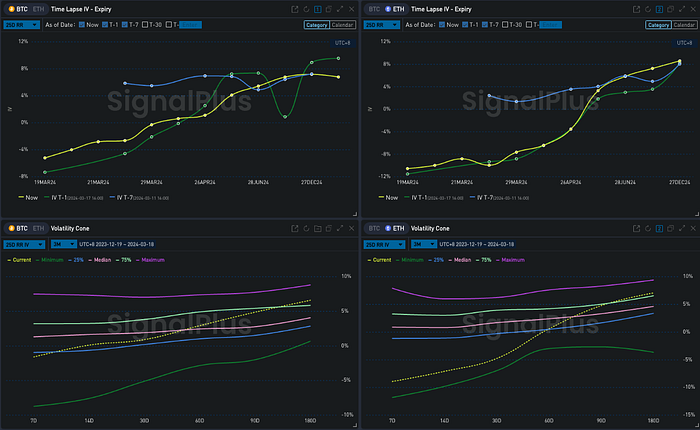Screen dimensions: 700x430
Task: Switch to ETH tab in BTC Time Lapse panel
Action: 38,8
